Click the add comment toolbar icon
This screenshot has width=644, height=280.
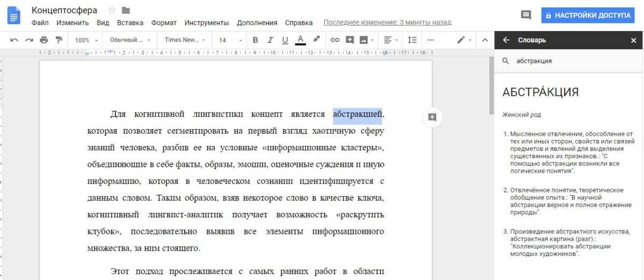(x=350, y=40)
